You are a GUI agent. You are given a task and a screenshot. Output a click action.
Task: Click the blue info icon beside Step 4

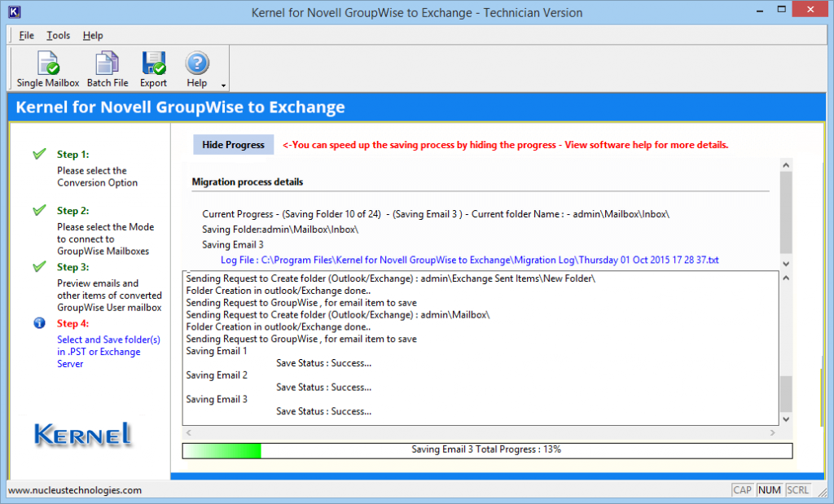[x=38, y=322]
